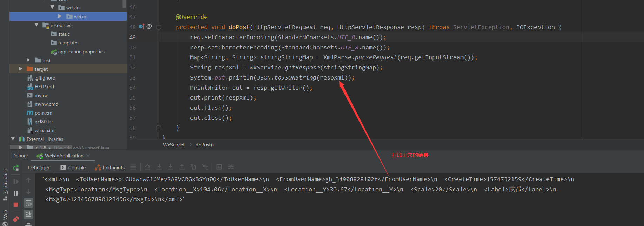Click line number 53 in the gutter
Image resolution: width=644 pixels, height=226 pixels.
click(x=133, y=77)
